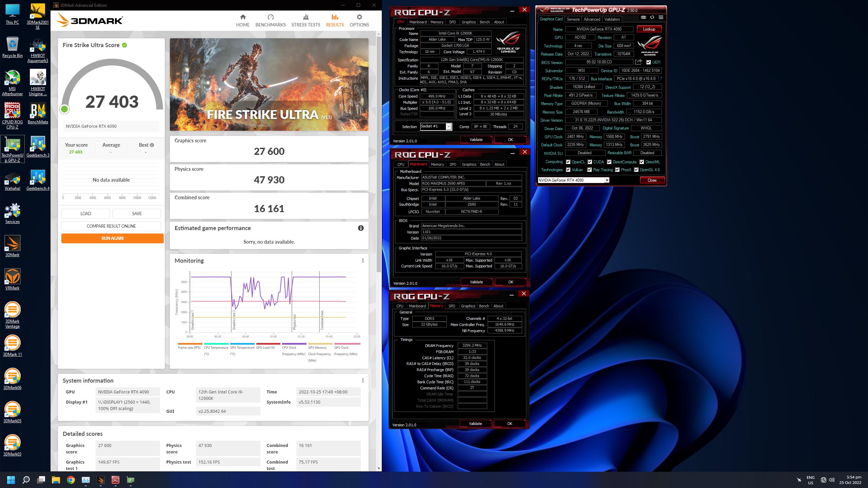
Task: Open the Services desktop shortcut
Action: click(x=13, y=213)
